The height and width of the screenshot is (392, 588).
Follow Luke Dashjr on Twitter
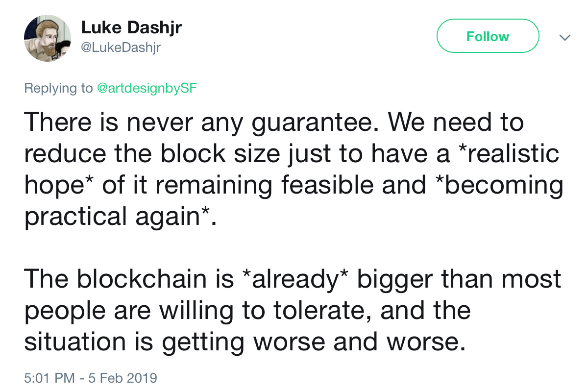coord(488,36)
